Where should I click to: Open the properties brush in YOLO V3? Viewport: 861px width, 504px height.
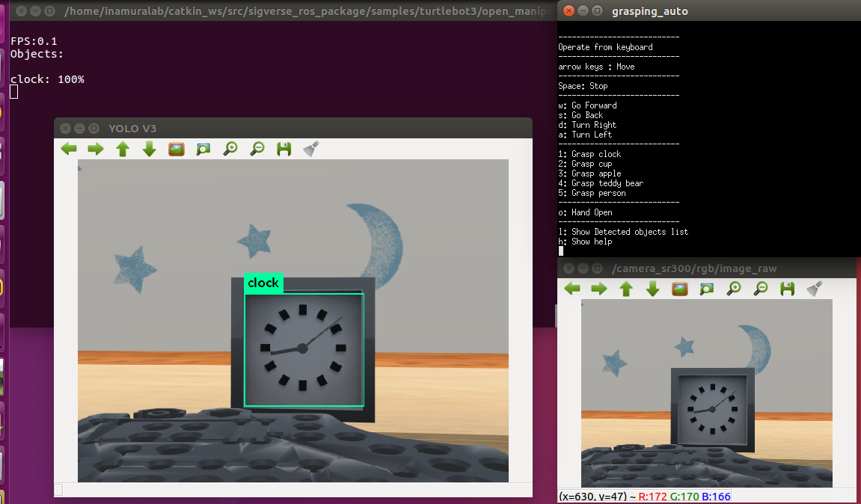(311, 149)
